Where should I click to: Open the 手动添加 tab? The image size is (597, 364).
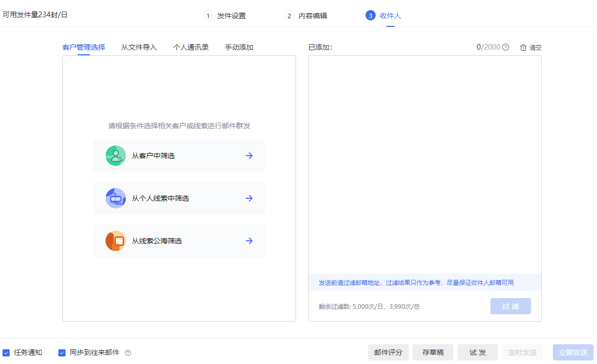coord(239,47)
